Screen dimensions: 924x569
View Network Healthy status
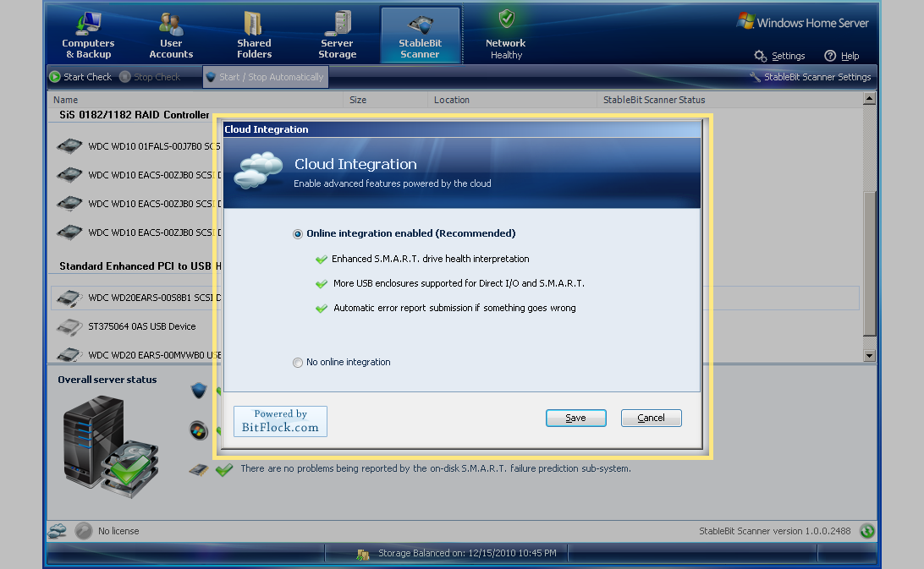(506, 34)
